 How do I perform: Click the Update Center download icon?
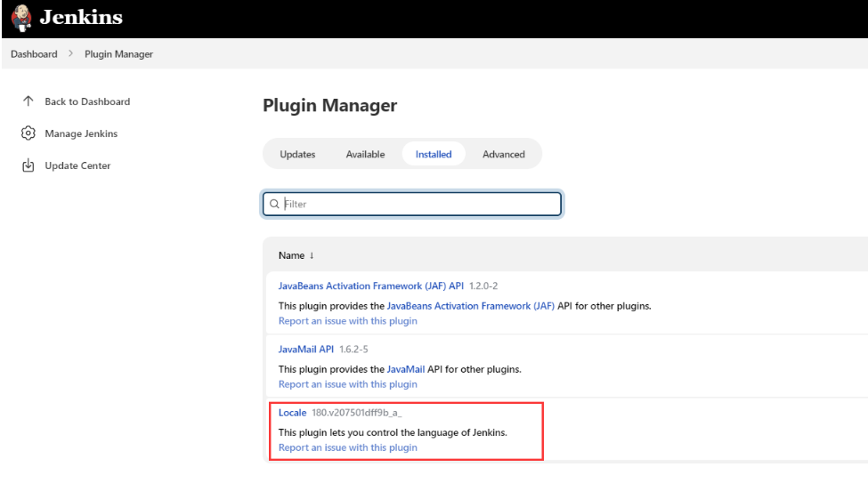(x=28, y=165)
